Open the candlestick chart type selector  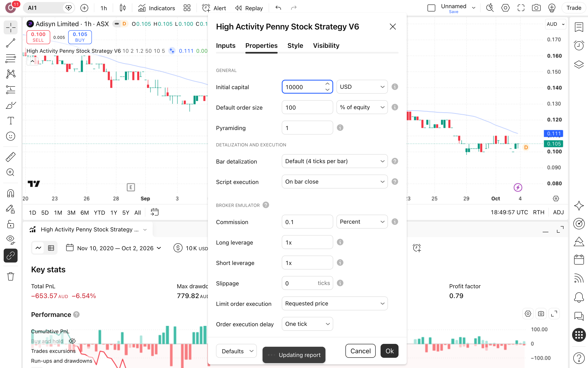[x=123, y=8]
